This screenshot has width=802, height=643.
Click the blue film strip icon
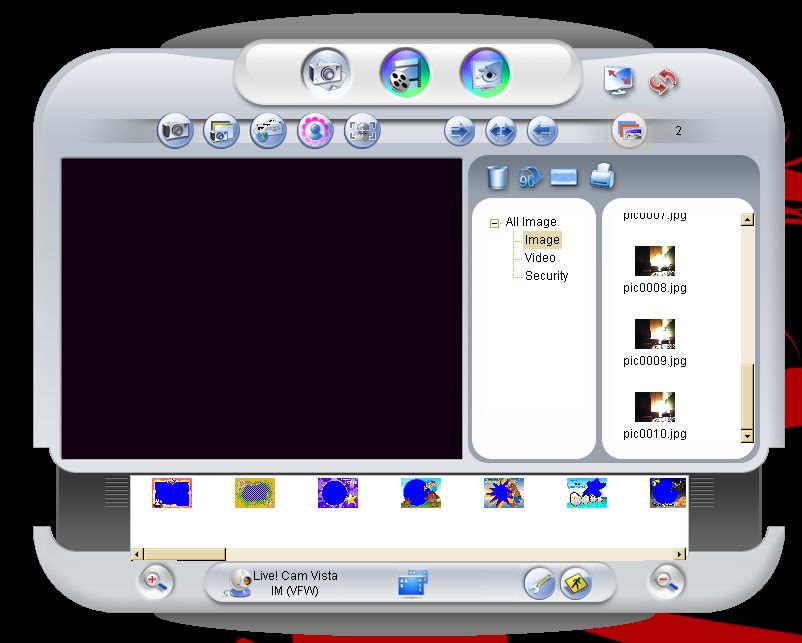(413, 584)
